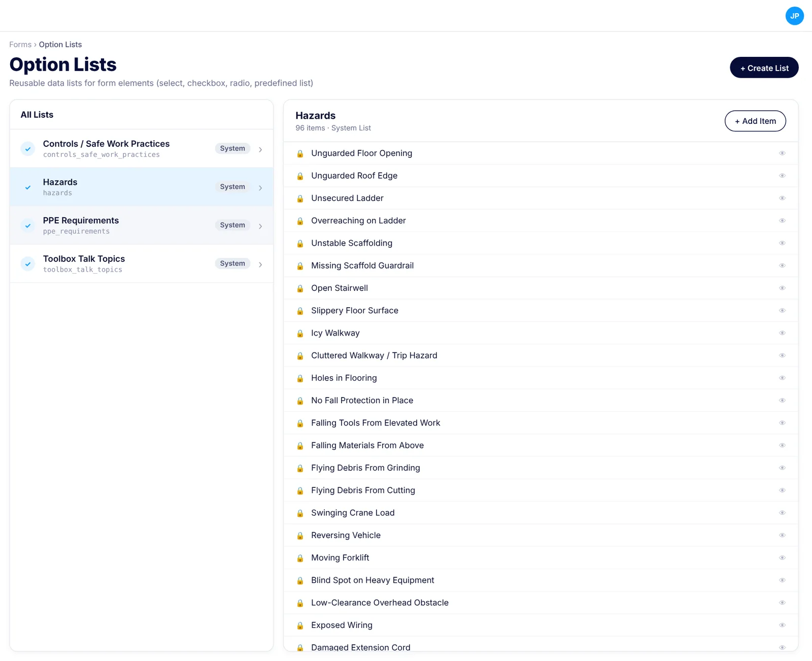812x661 pixels.
Task: Open Controls / Safe Work Practices list
Action: (x=142, y=149)
